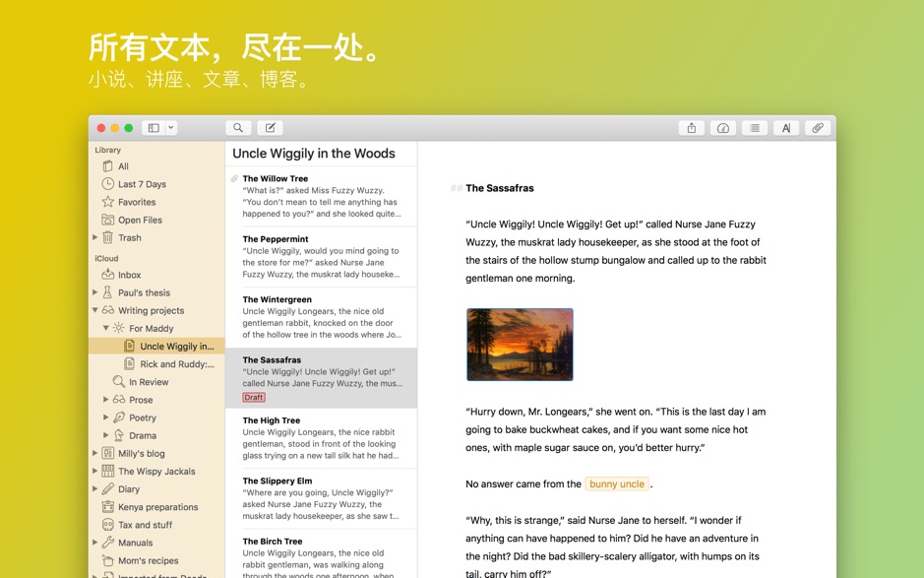Select the Last 7 Days filter
This screenshot has height=578, width=924.
(x=141, y=184)
